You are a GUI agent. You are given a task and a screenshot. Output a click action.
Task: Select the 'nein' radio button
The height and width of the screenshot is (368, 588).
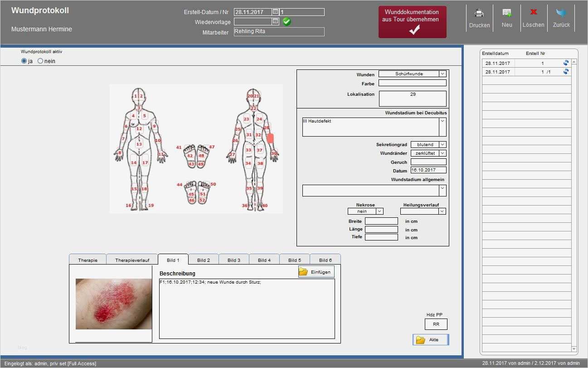point(40,61)
